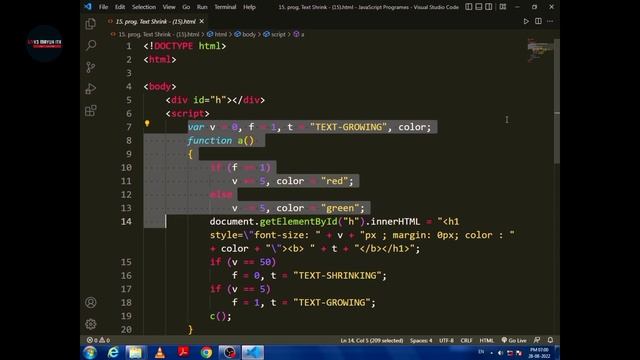Open the Help menu
This screenshot has height=360, width=640.
249,7
